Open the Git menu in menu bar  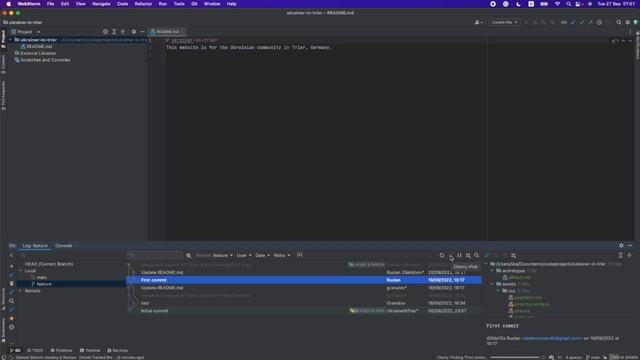(x=194, y=4)
